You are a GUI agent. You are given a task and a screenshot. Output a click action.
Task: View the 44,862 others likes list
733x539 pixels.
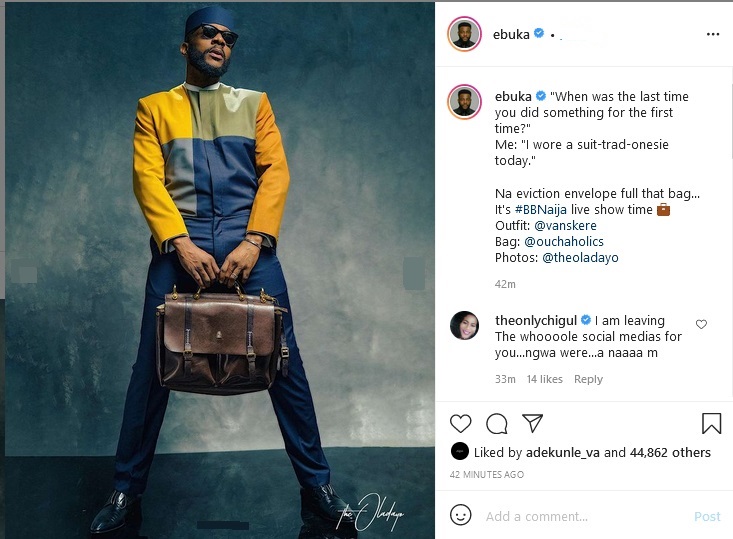pyautogui.click(x=670, y=453)
